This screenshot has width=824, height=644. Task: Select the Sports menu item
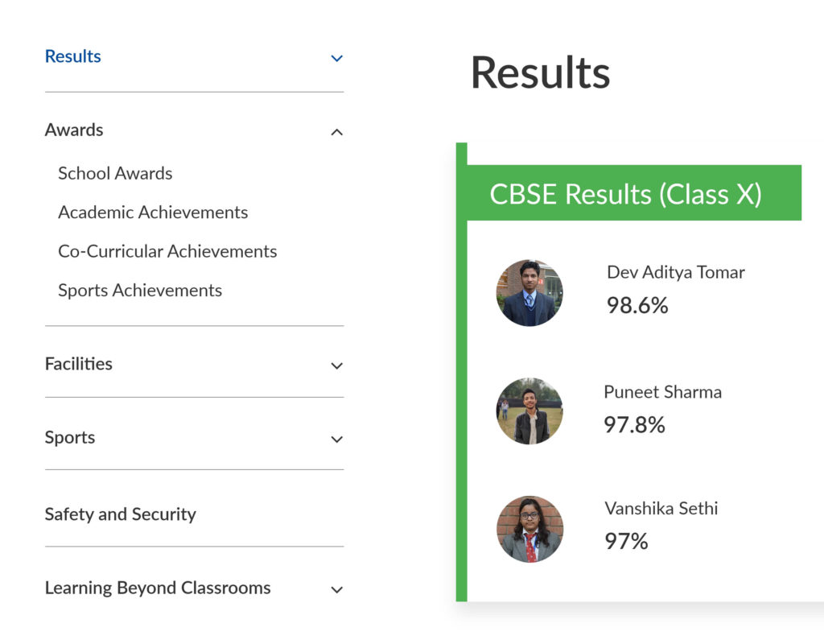(70, 438)
